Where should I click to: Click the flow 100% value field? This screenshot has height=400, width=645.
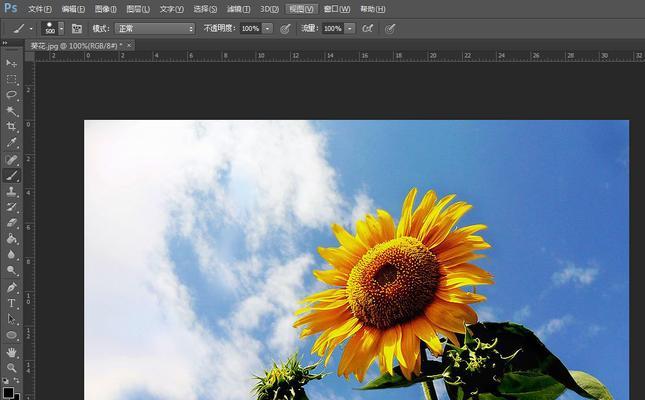coord(332,28)
